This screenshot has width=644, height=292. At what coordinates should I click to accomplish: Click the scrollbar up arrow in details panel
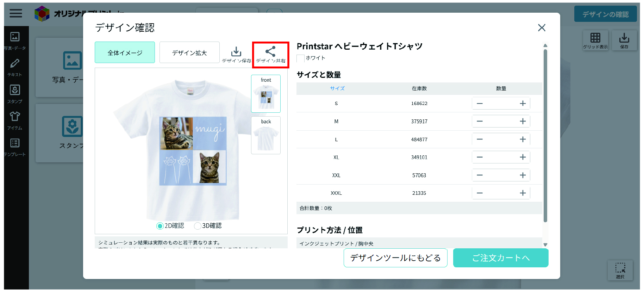(x=545, y=45)
